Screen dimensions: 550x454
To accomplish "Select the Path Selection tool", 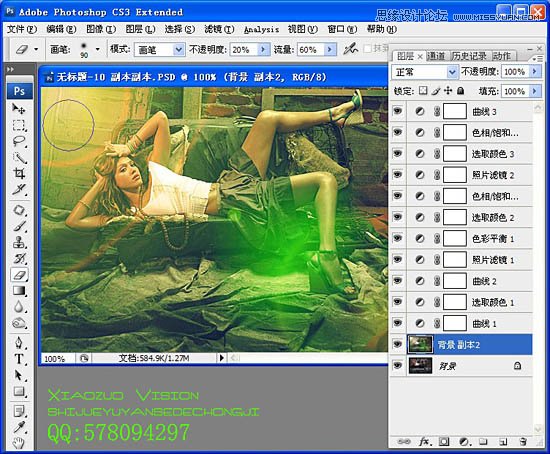I will coord(18,375).
